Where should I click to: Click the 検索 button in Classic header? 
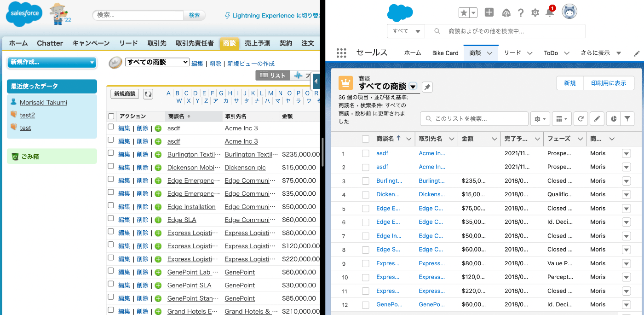click(194, 15)
